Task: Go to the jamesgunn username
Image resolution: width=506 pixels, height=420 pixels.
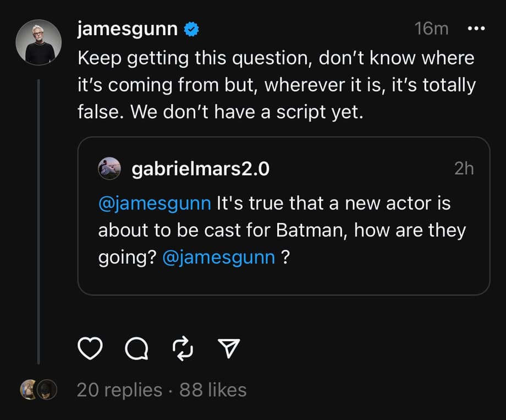Action: pos(127,29)
